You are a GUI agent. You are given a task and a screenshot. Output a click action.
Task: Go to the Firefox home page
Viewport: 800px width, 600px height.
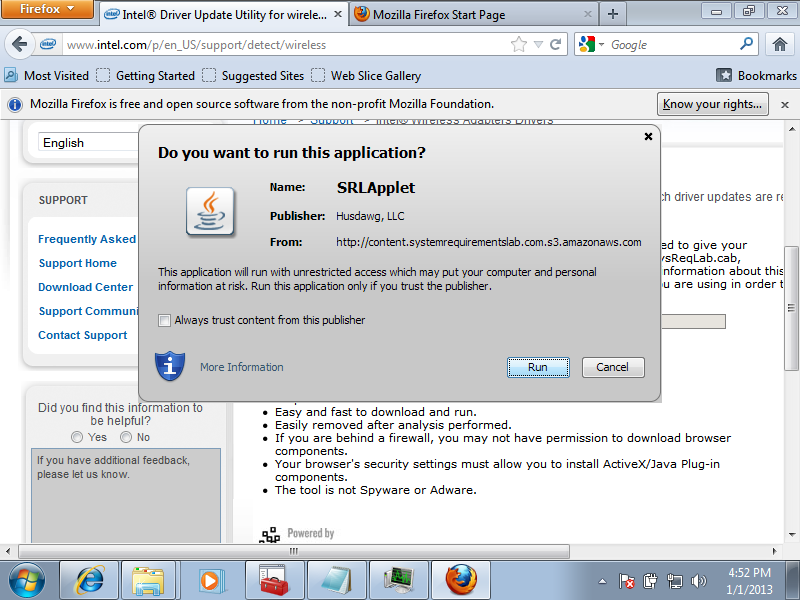click(x=780, y=44)
